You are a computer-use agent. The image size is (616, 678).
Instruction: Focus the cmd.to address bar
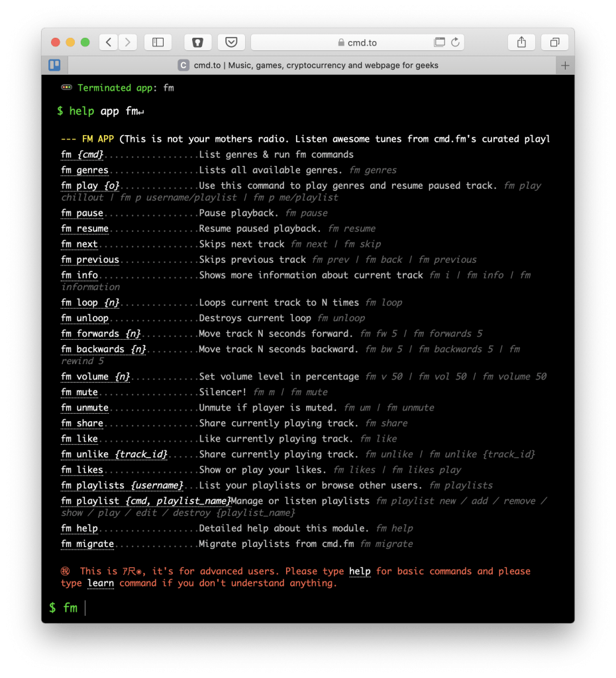point(357,42)
